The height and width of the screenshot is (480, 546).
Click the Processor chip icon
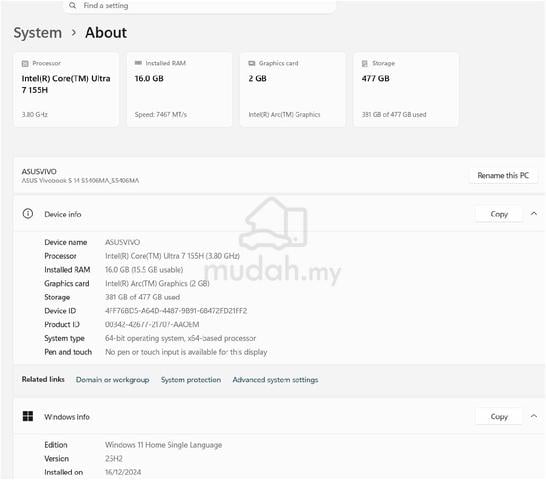[25, 63]
